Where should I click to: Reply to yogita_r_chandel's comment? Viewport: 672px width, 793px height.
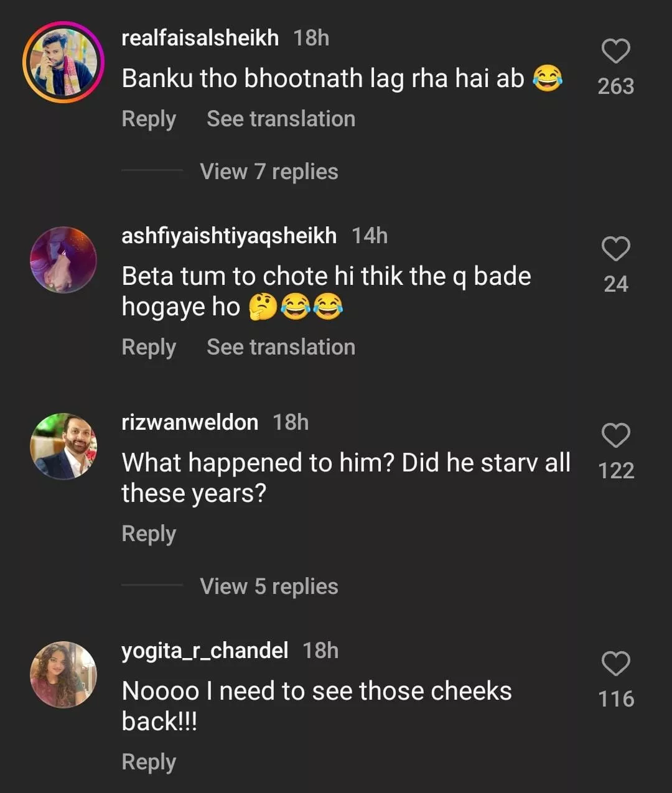(x=149, y=762)
